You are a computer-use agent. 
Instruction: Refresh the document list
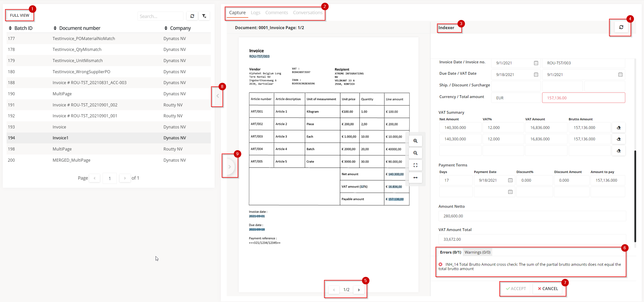tap(192, 16)
